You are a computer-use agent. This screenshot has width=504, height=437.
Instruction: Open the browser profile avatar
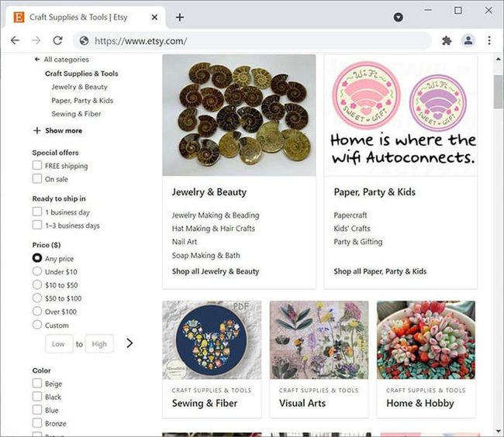468,40
